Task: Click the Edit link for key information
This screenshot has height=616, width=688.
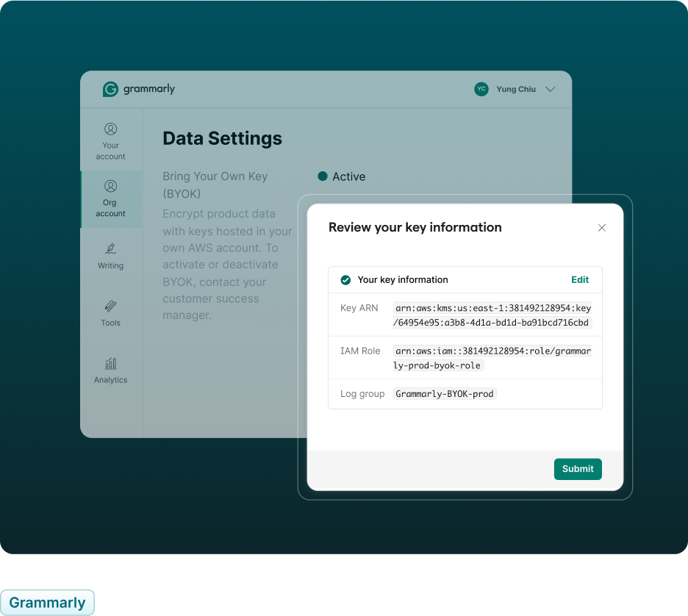Action: coord(580,280)
